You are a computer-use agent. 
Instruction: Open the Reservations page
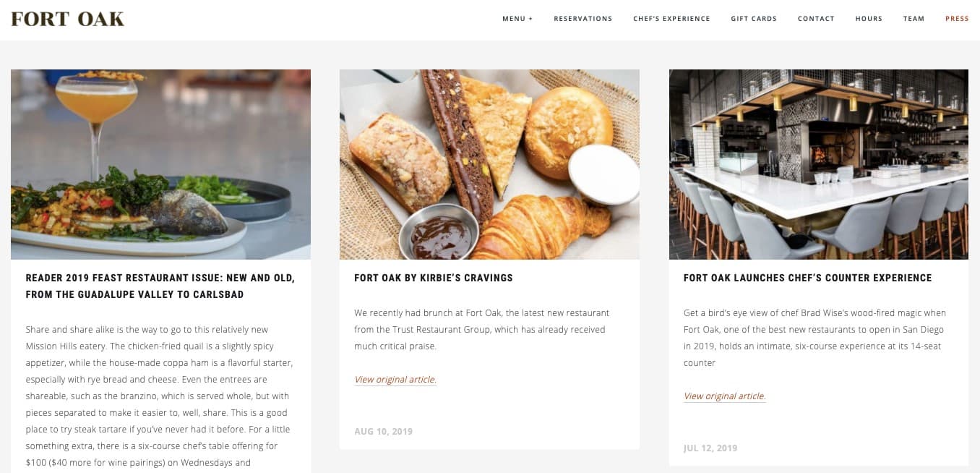coord(583,19)
